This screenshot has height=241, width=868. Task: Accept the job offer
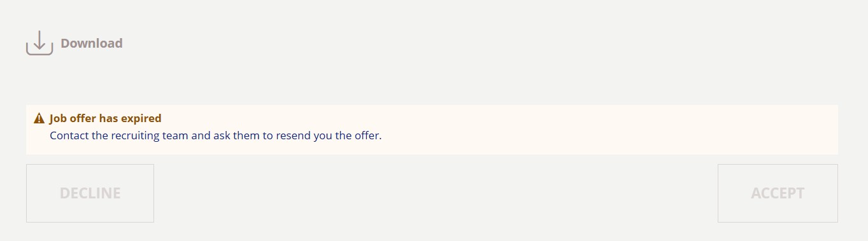[778, 193]
